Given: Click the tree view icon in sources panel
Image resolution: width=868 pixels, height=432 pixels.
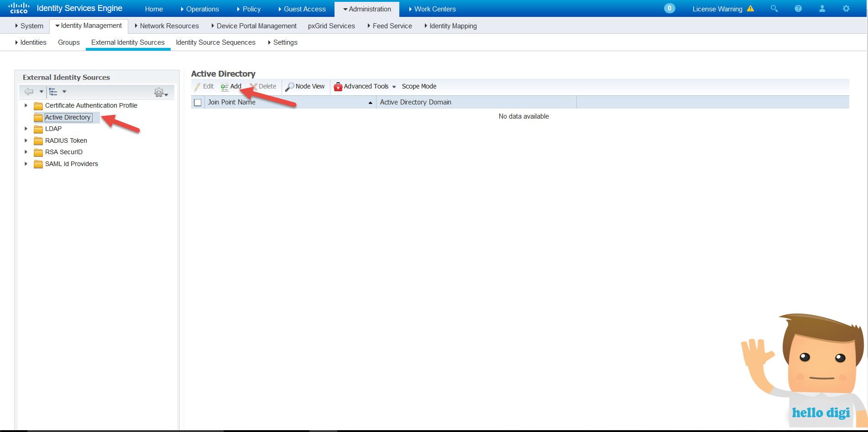Looking at the screenshot, I should pos(53,92).
